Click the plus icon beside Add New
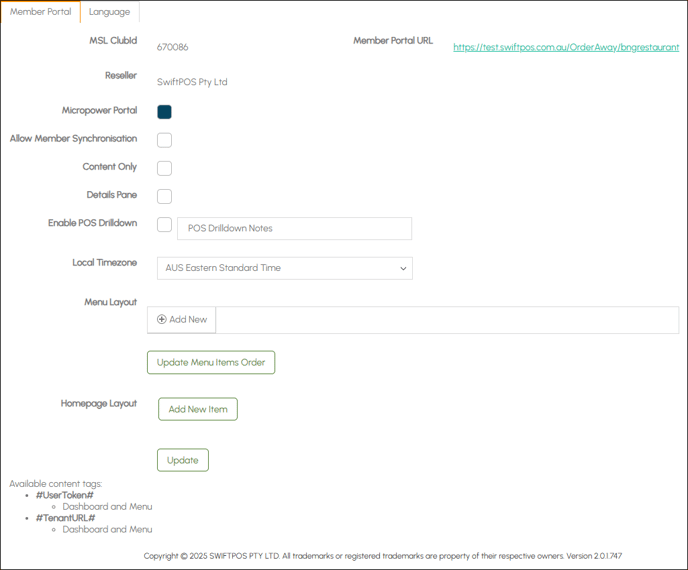The width and height of the screenshot is (688, 570). pos(162,319)
